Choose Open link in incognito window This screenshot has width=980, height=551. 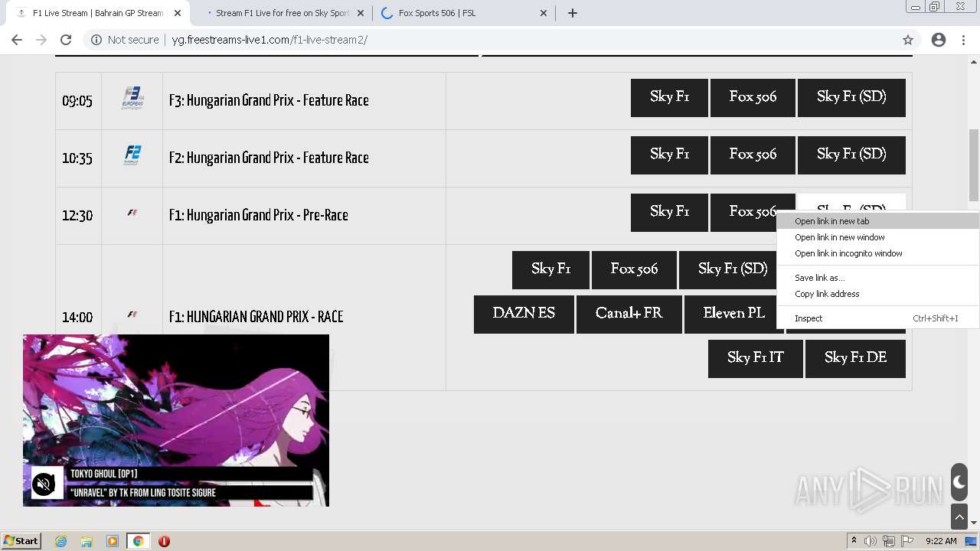[x=877, y=253]
